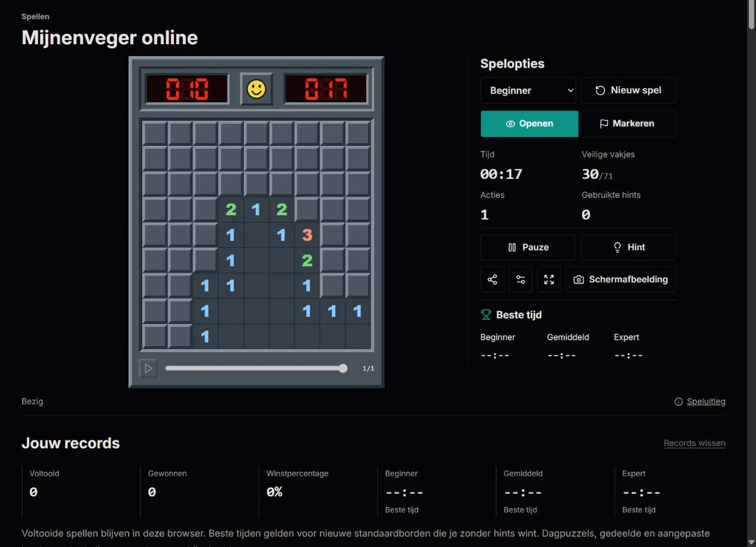Open the sliders settings icon button
Viewport: 756px width, 547px height.
pyautogui.click(x=520, y=279)
